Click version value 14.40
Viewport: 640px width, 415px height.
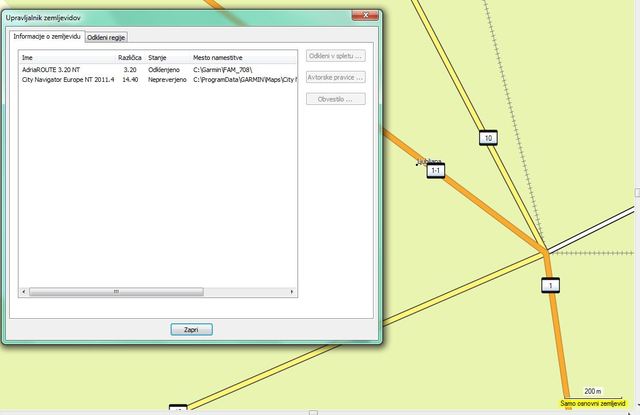(x=130, y=80)
